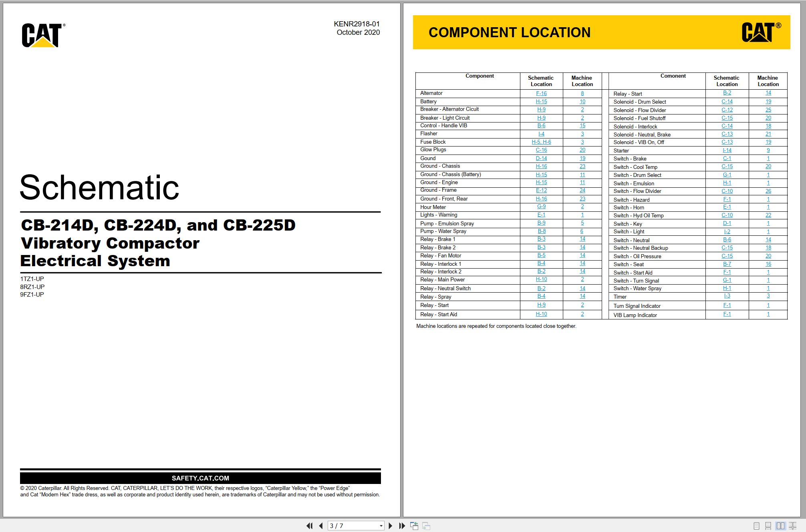Open Control - Handle VIB schematic location B-6
Image resolution: width=806 pixels, height=532 pixels.
541,125
